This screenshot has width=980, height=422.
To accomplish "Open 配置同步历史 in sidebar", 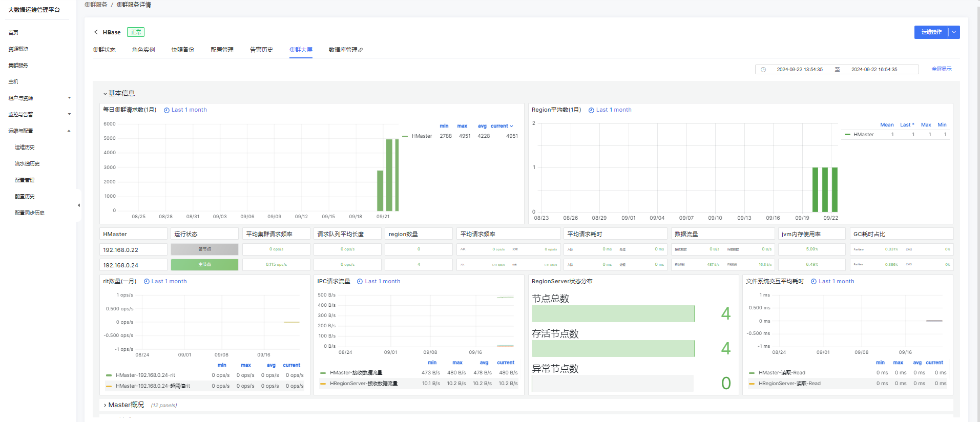I will [30, 213].
